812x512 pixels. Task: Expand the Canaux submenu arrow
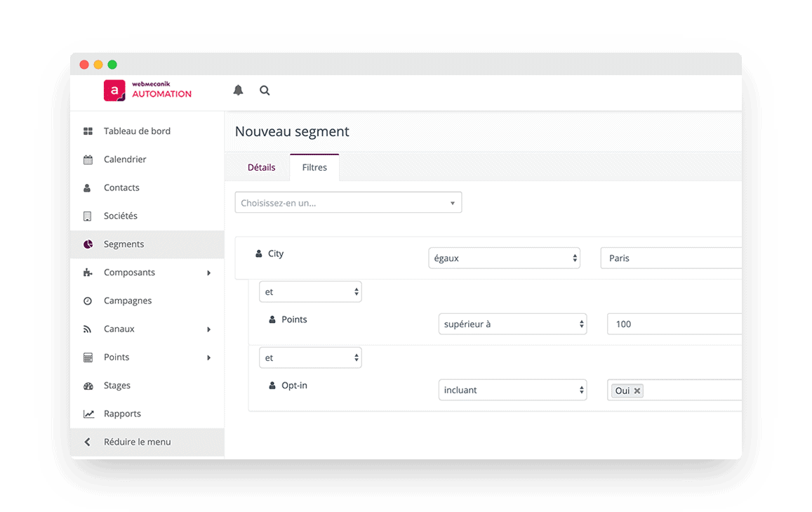(x=208, y=329)
